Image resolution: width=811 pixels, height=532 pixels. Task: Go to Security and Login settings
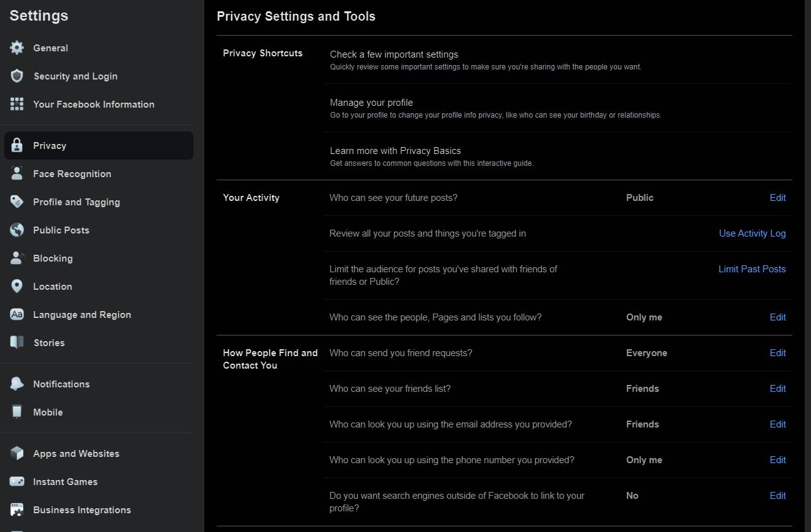tap(99, 76)
